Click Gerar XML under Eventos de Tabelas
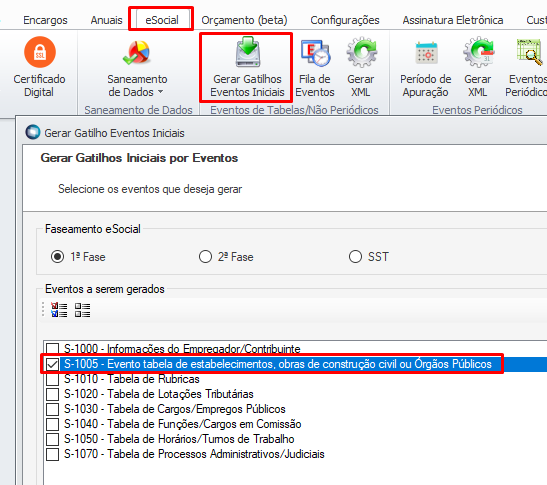 pos(361,52)
